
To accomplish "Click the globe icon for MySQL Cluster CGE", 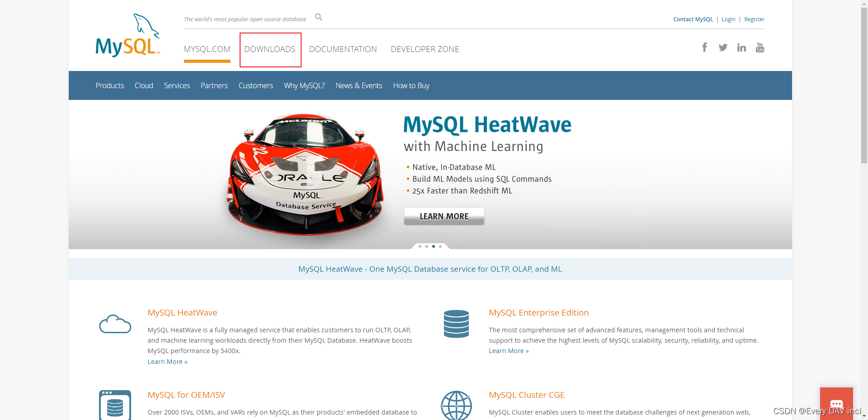I will 456,406.
